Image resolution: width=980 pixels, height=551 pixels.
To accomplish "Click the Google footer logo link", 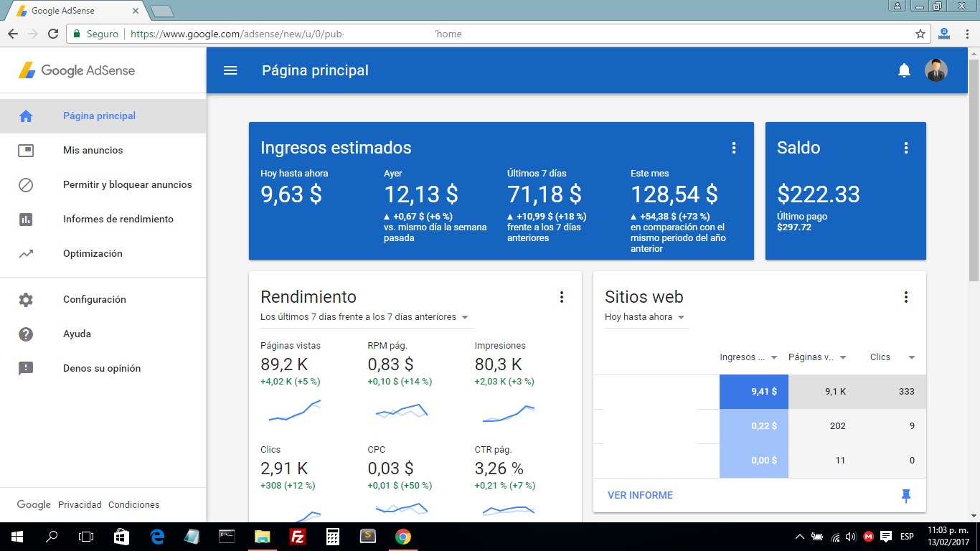I will (34, 504).
